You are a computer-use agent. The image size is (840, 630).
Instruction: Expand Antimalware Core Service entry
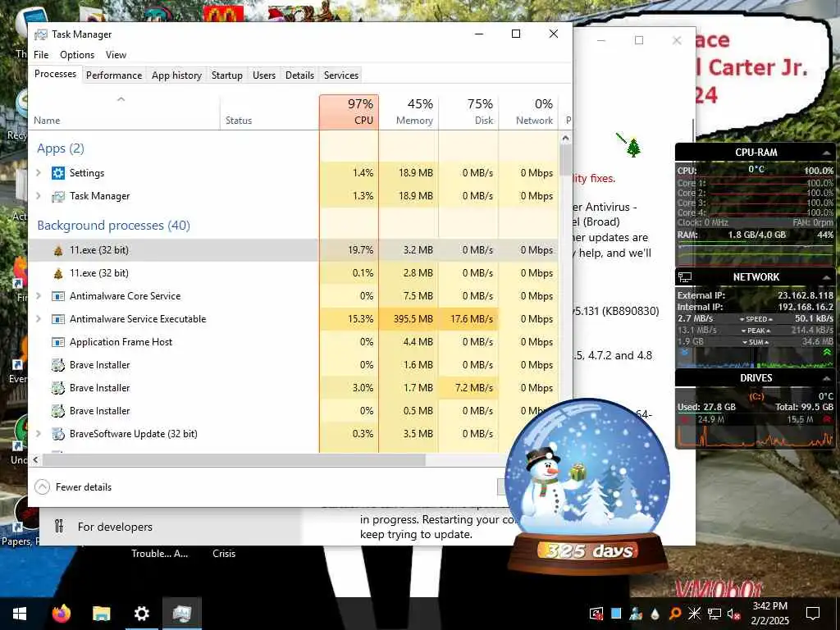pyautogui.click(x=39, y=296)
